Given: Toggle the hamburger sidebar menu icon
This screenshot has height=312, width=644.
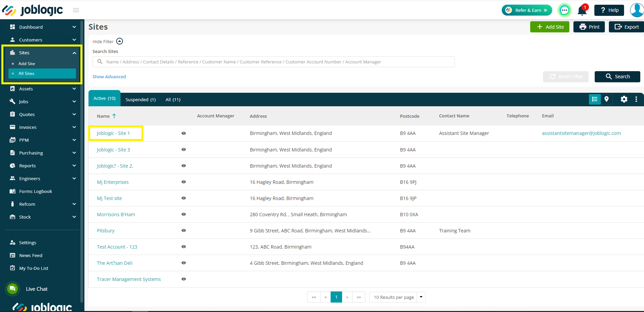Looking at the screenshot, I should tap(76, 10).
